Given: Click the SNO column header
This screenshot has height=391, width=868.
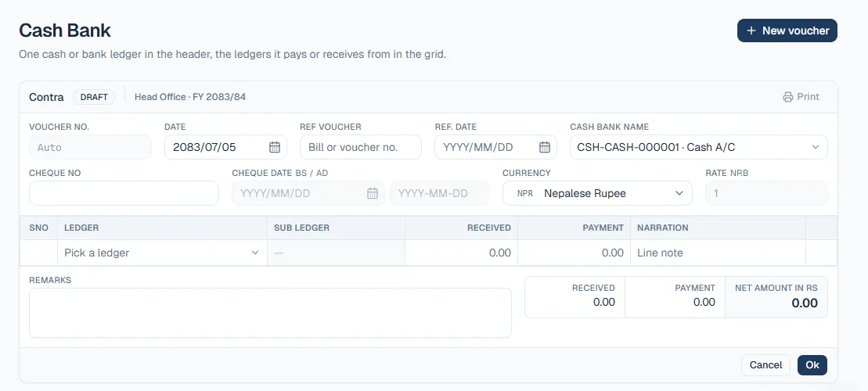Looking at the screenshot, I should (39, 228).
